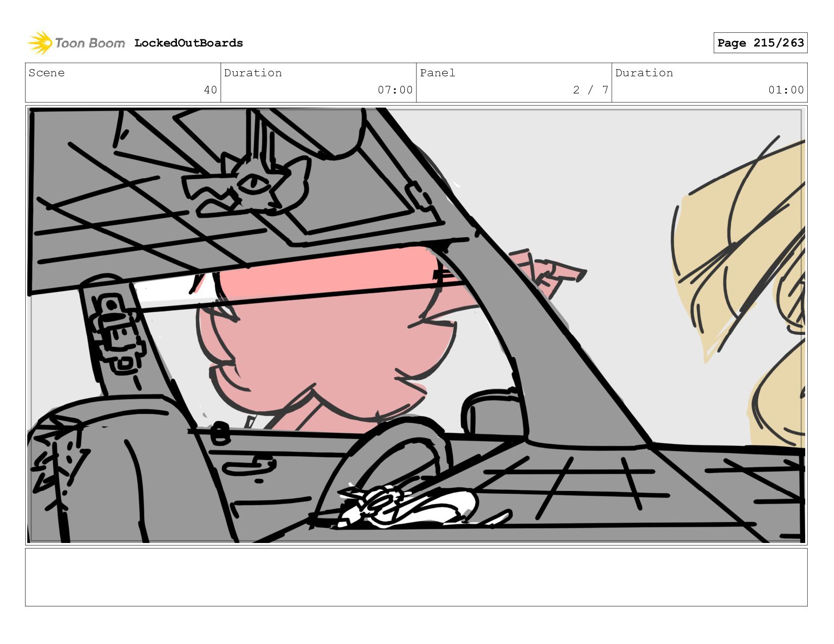The height and width of the screenshot is (644, 834).
Task: Select the LockedOutBoards title text
Action: (189, 43)
